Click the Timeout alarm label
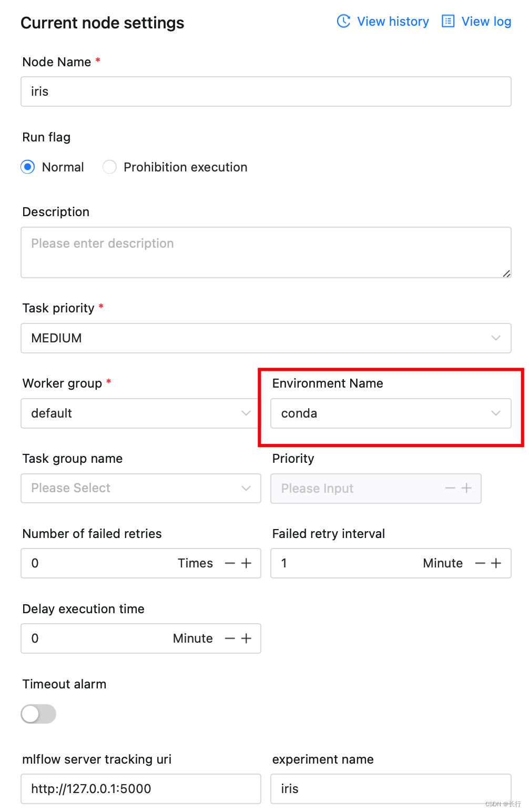Screen dimensions: 529x812 (64, 684)
